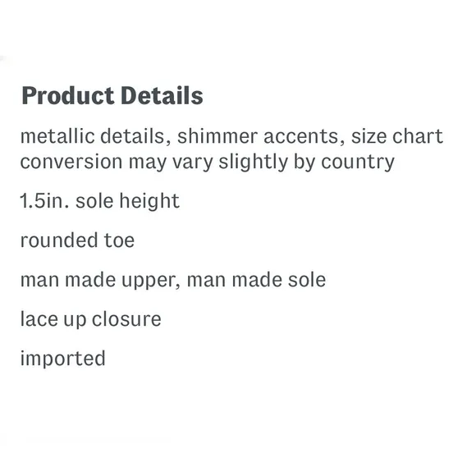Click the word 'Details' in the heading
Screen dimensions: 476x476
pyautogui.click(x=162, y=96)
